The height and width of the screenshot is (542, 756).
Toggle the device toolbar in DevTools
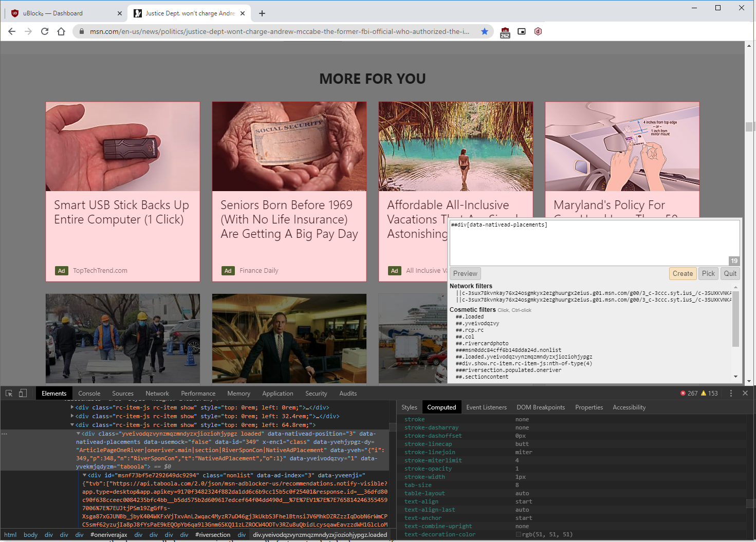coord(23,393)
